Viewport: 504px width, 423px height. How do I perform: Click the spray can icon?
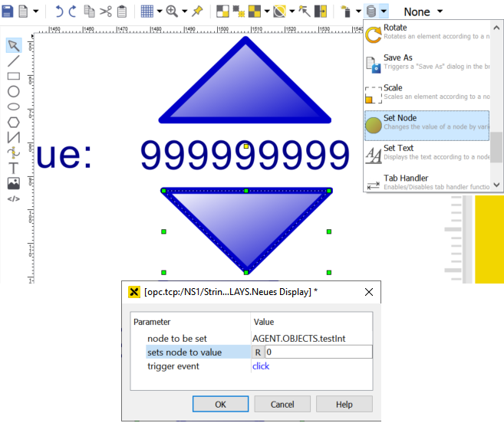[345, 11]
